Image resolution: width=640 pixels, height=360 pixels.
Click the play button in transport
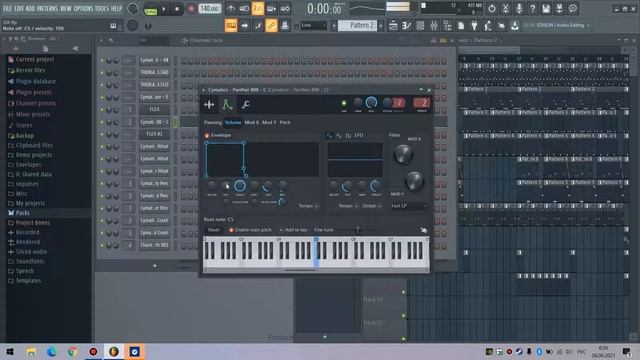(x=164, y=9)
